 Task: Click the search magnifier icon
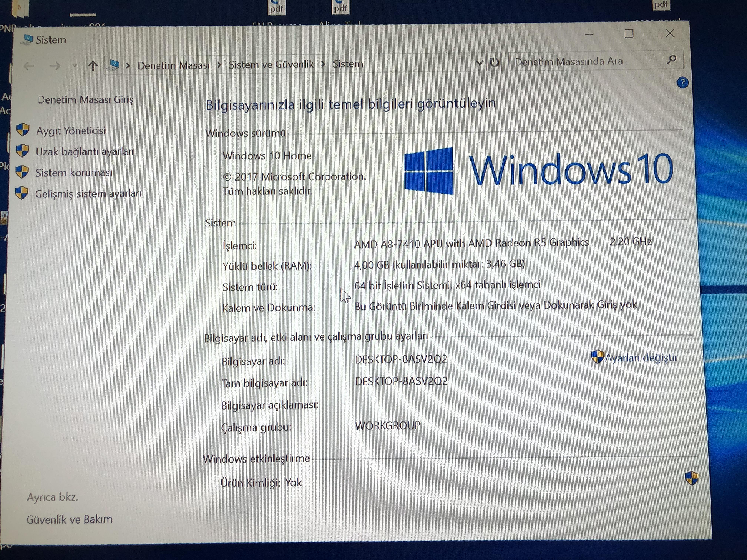tap(672, 60)
